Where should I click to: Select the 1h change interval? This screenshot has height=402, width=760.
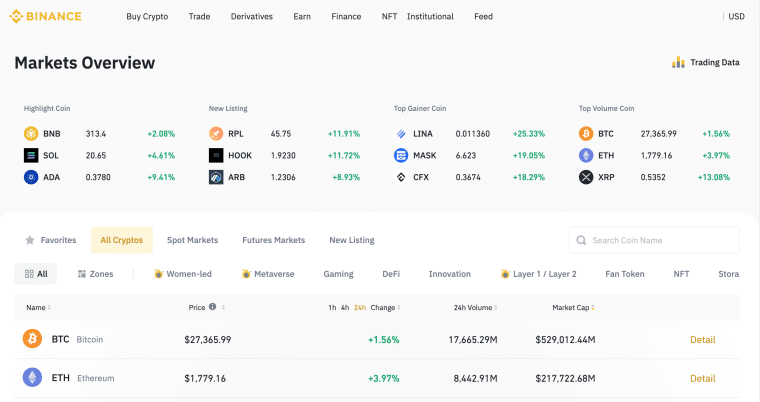[332, 307]
